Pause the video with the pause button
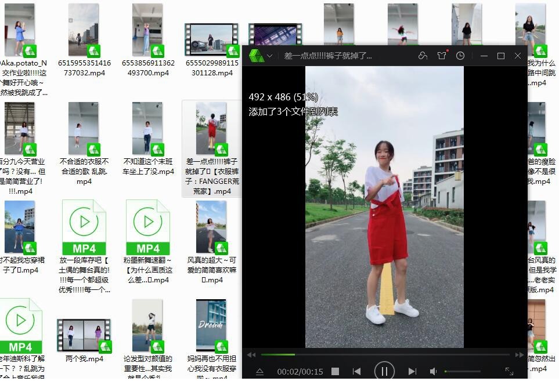 384,371
